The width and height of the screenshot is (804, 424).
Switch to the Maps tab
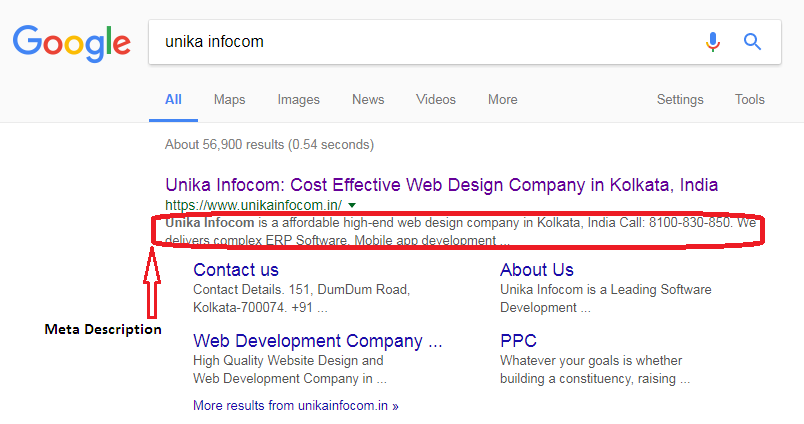coord(230,99)
